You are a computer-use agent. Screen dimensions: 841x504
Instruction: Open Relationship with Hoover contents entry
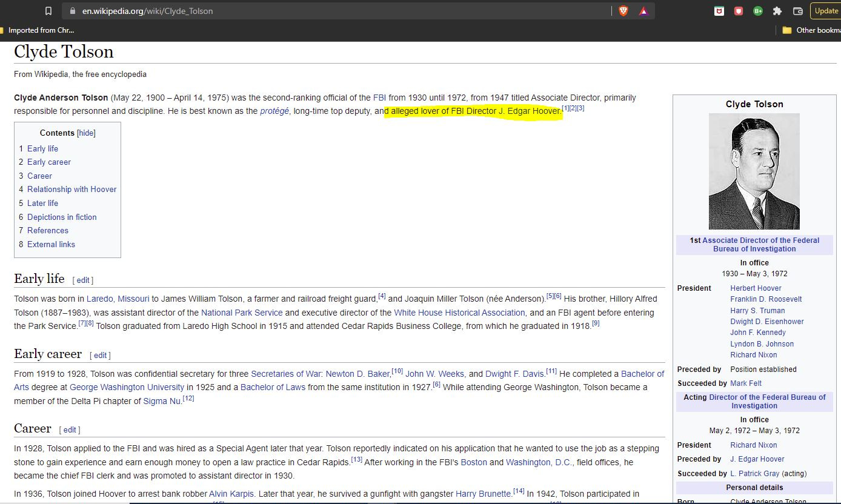coord(71,189)
